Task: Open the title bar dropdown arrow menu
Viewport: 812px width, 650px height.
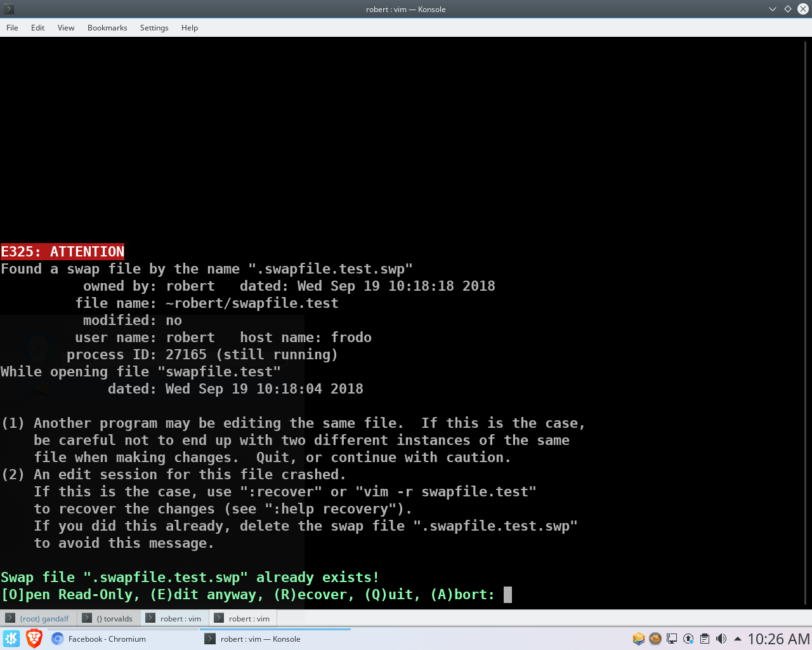Action: point(772,9)
